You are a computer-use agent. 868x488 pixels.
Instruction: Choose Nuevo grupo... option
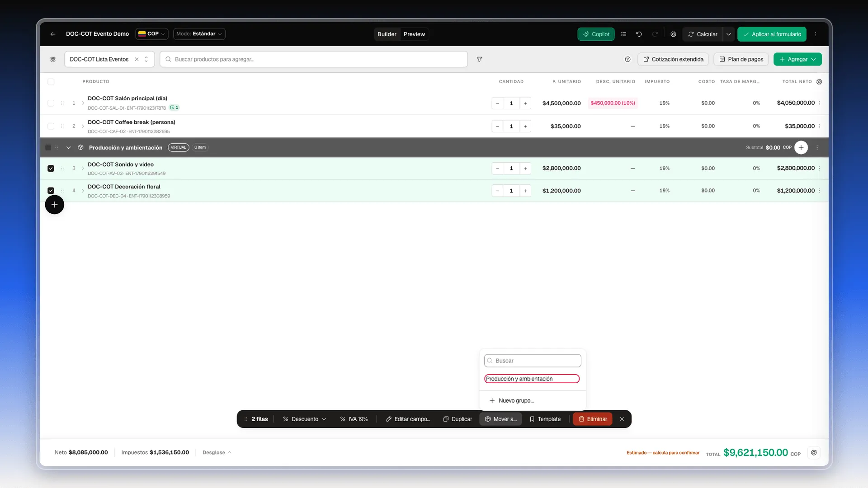[533, 400]
